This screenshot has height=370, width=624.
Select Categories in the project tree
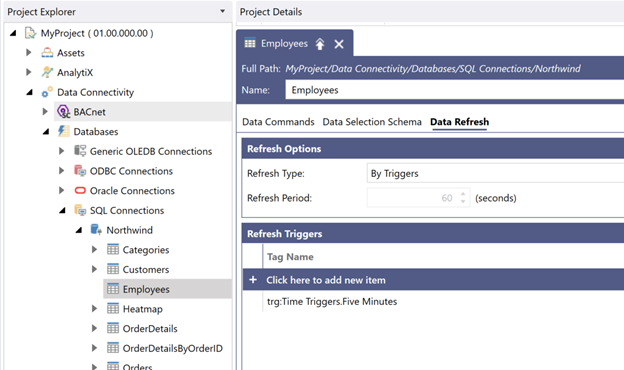click(146, 250)
